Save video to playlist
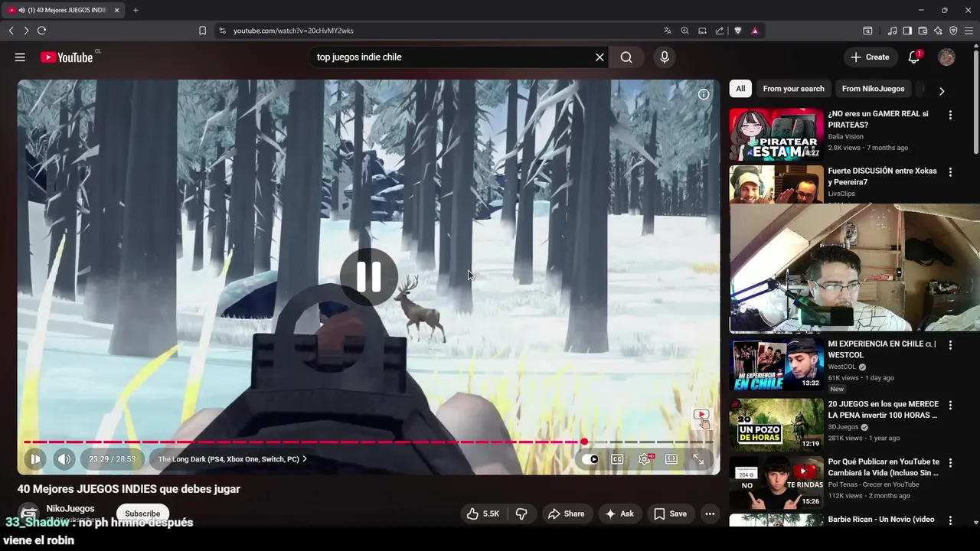This screenshot has height=551, width=980. (x=670, y=514)
